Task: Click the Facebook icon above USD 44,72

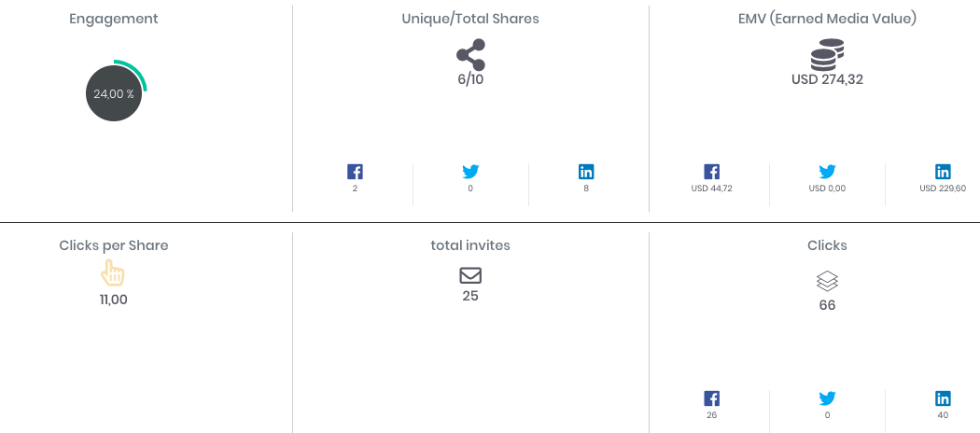Action: coord(711,172)
